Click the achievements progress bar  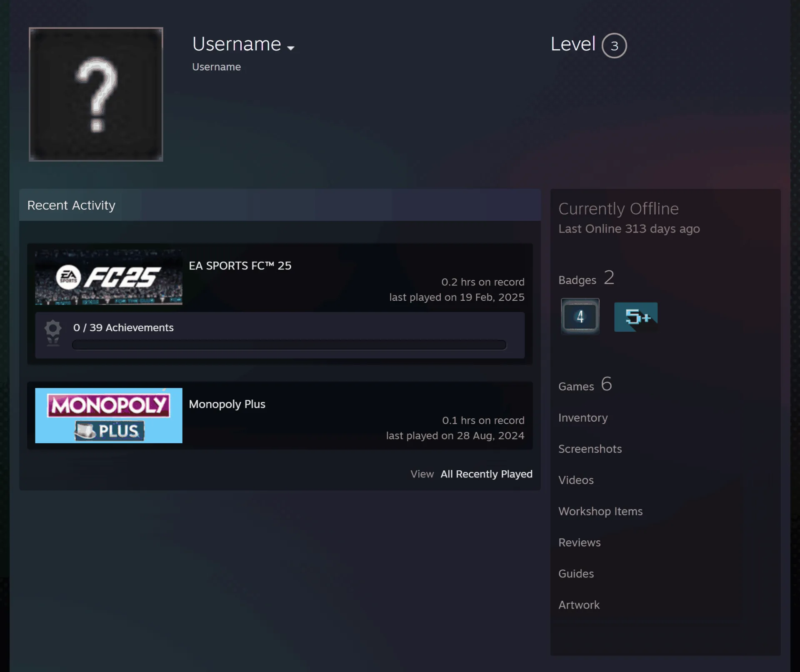point(289,345)
